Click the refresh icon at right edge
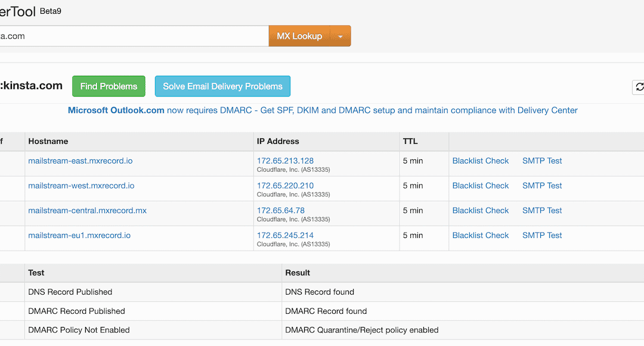Image resolution: width=644 pixels, height=346 pixels. pos(639,86)
